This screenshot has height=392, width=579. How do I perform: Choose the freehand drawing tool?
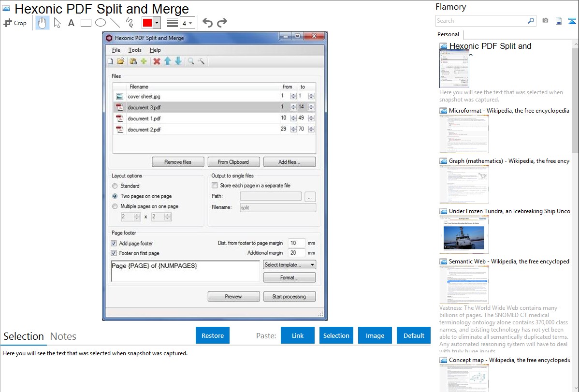point(130,23)
